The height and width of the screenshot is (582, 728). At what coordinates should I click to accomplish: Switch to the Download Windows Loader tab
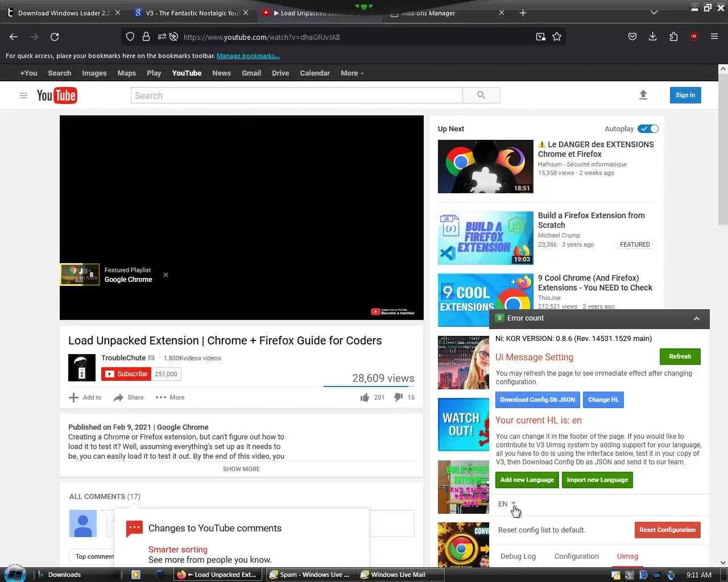[x=64, y=13]
